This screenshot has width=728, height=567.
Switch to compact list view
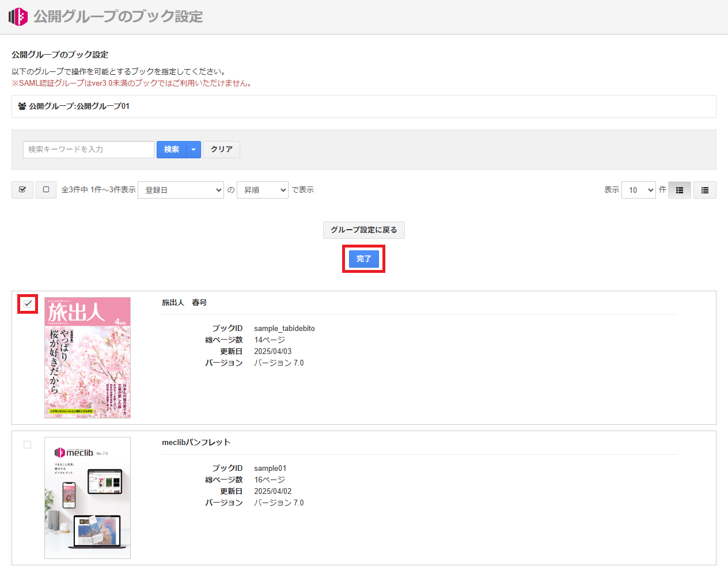(705, 190)
